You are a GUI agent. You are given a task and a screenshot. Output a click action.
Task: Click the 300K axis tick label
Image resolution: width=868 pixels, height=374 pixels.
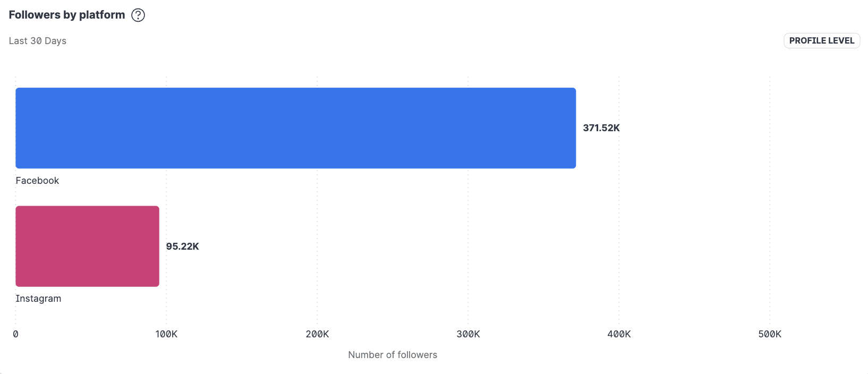[x=468, y=334]
